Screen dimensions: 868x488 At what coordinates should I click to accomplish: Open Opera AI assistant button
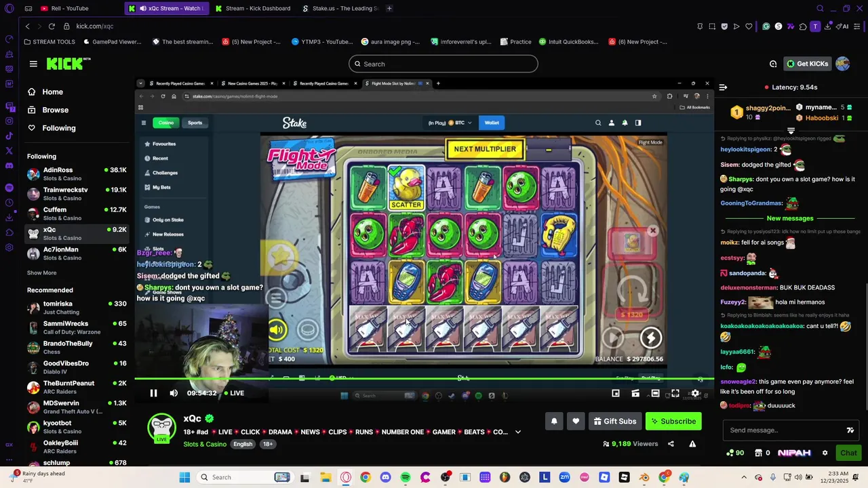[x=843, y=26]
